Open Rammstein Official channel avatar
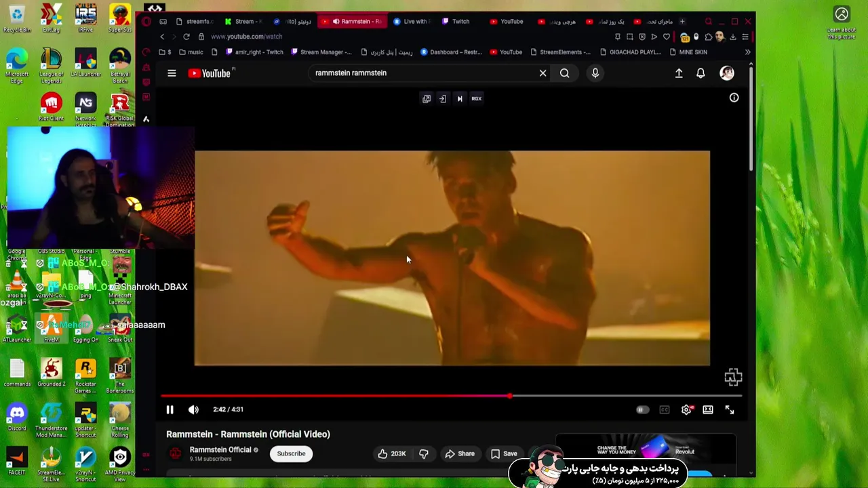 coord(176,453)
